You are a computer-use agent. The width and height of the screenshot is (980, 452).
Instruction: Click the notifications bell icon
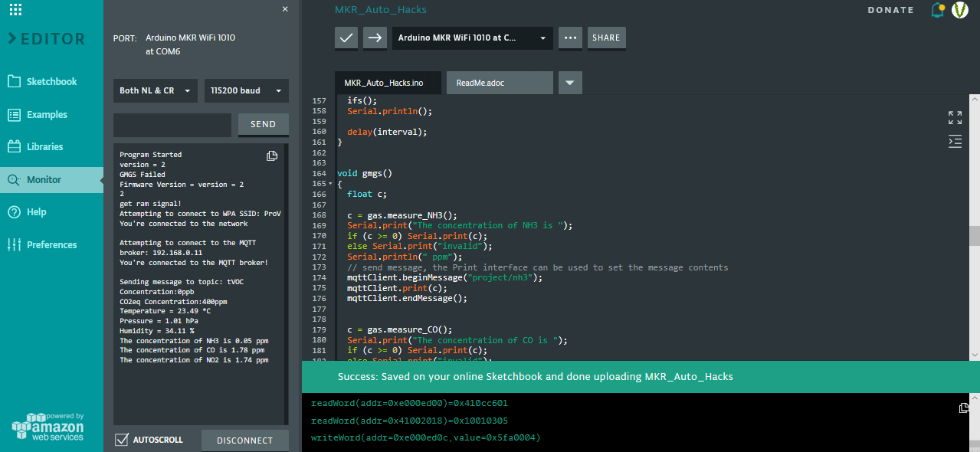coord(937,10)
